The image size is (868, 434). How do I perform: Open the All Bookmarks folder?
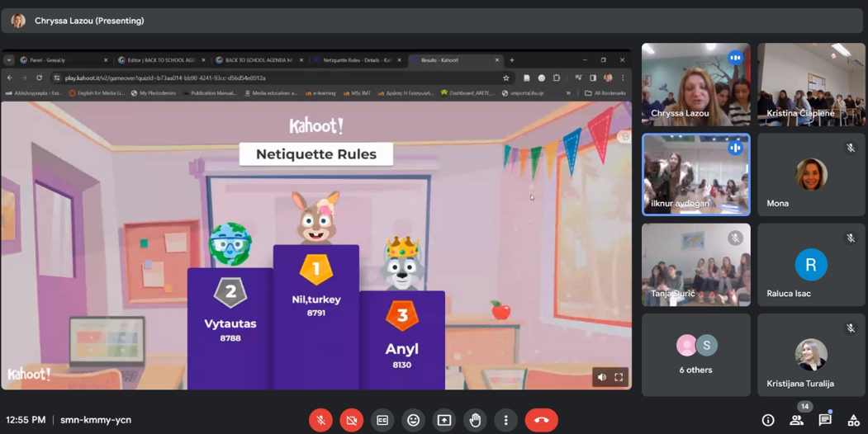(x=605, y=93)
